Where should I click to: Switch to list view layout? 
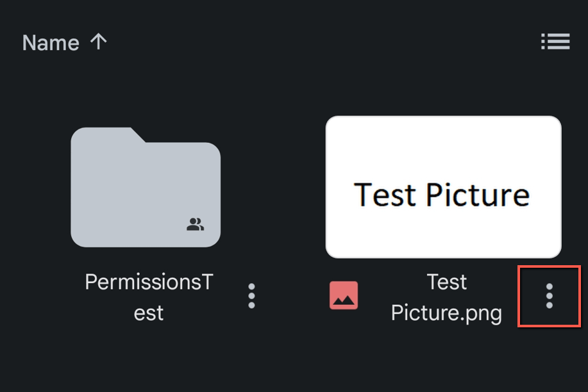coord(555,41)
